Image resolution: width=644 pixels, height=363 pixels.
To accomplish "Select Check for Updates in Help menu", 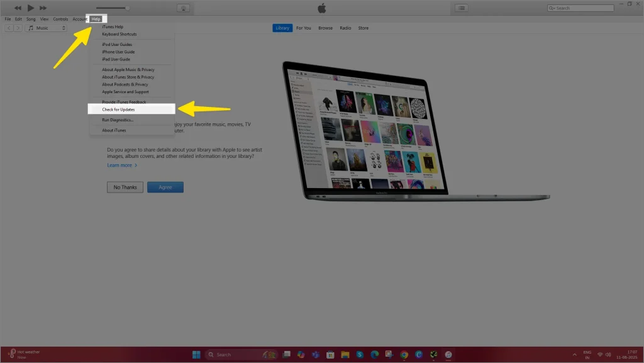I will [x=118, y=109].
